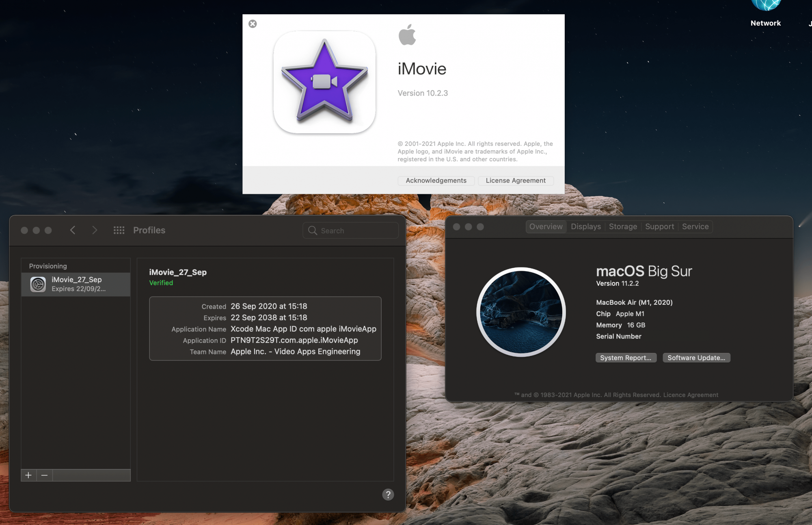Click the 'MacBook Air (M1, 2020)' text
This screenshot has width=812, height=525.
[634, 302]
